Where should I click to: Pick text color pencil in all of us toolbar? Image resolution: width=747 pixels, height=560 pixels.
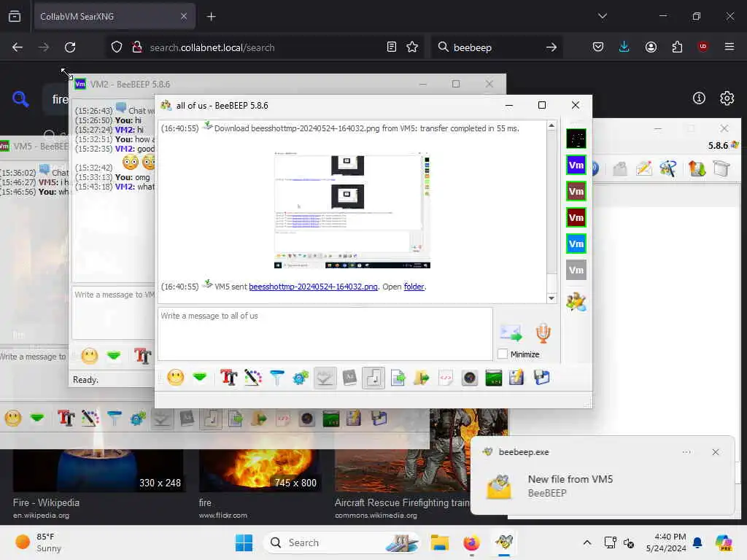pyautogui.click(x=253, y=378)
